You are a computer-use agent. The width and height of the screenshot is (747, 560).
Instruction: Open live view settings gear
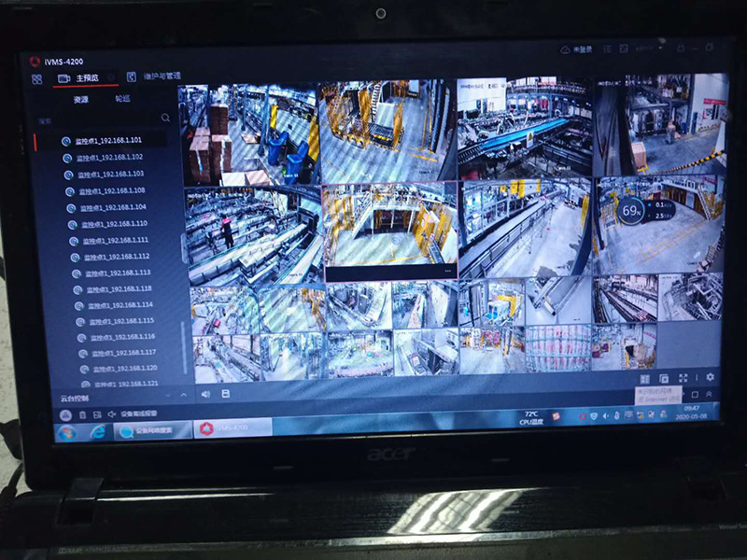pyautogui.click(x=710, y=378)
